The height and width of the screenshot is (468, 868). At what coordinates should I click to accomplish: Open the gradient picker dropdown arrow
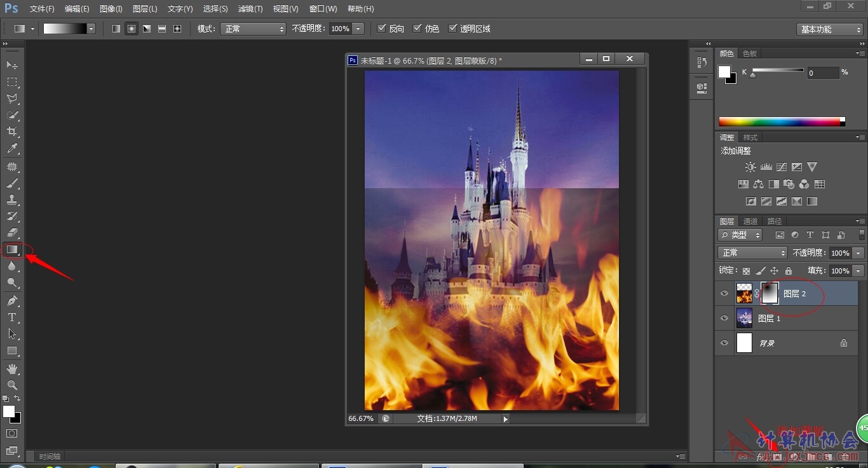click(x=92, y=29)
